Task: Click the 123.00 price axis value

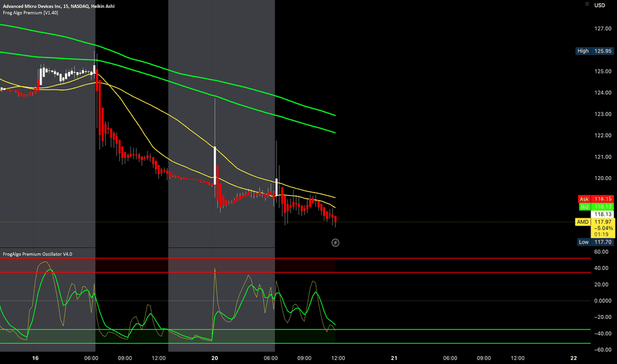Action: [603, 114]
